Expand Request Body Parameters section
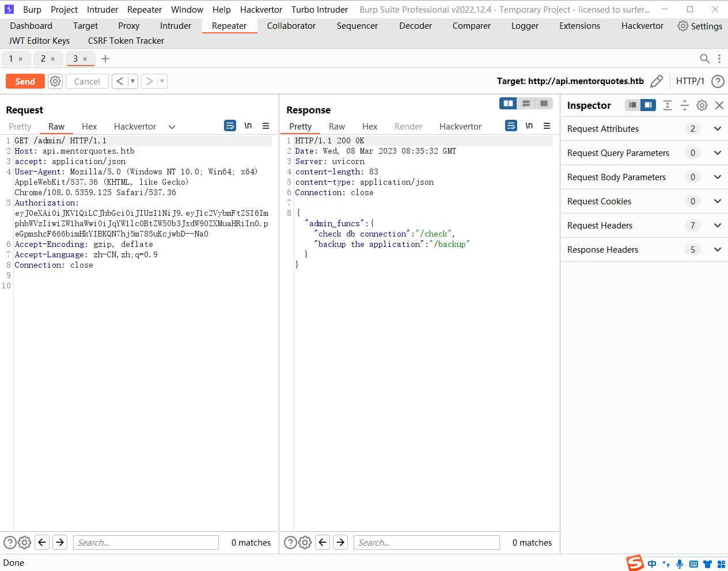Image resolution: width=728 pixels, height=571 pixels. (x=718, y=177)
